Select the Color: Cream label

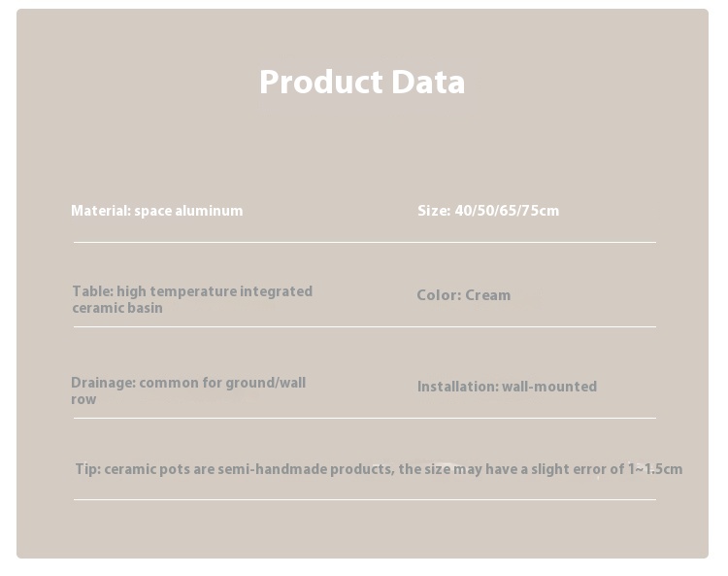click(x=464, y=295)
